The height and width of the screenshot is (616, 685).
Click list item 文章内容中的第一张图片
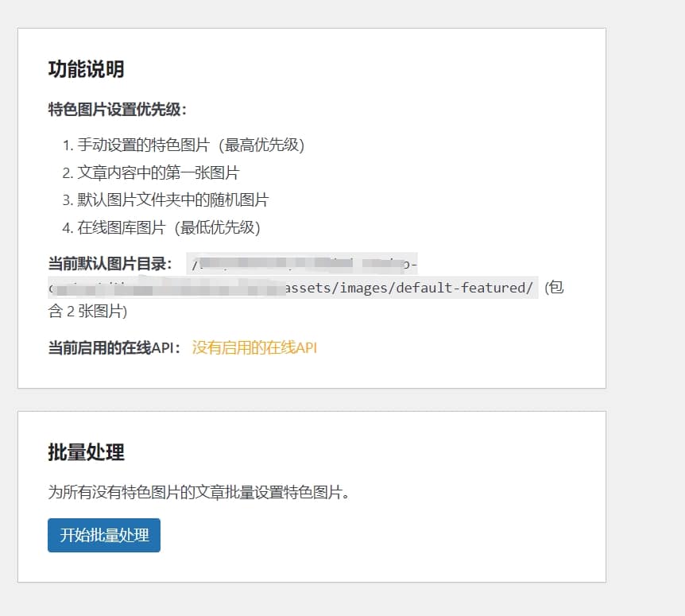click(x=158, y=172)
